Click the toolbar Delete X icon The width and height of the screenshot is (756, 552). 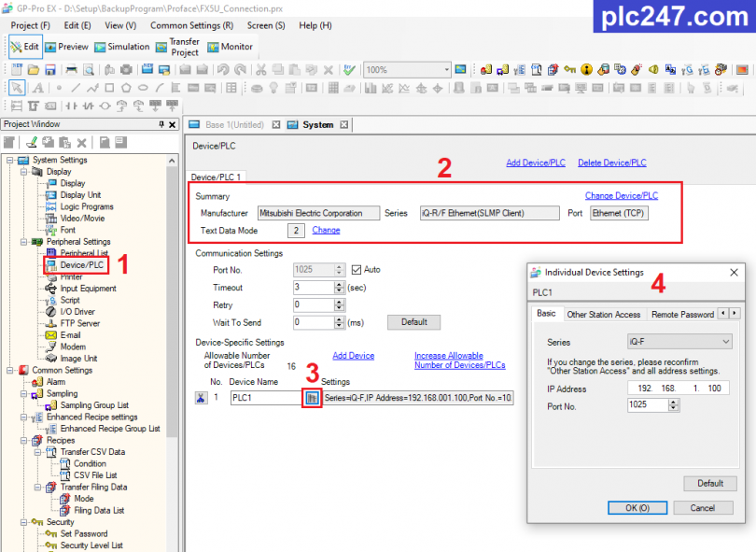pos(329,70)
